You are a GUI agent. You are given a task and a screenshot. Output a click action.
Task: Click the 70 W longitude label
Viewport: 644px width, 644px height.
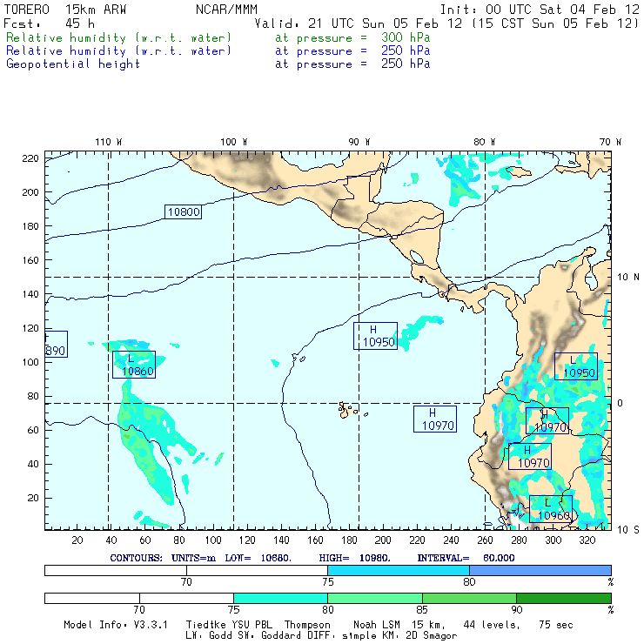pyautogui.click(x=610, y=142)
